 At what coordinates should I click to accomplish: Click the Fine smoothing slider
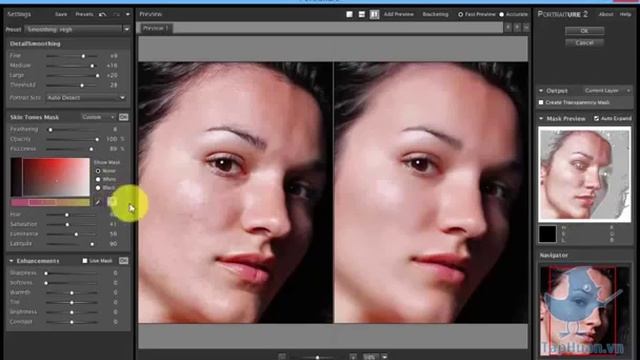coord(72,56)
